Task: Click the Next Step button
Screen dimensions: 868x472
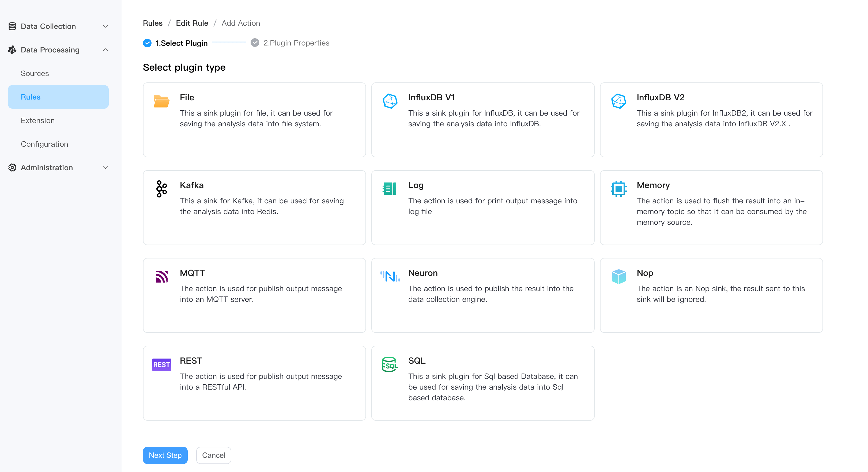Action: pyautogui.click(x=165, y=455)
